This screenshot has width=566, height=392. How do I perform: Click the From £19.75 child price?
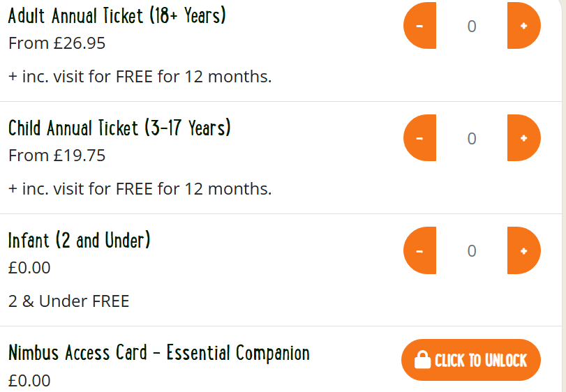pyautogui.click(x=57, y=156)
